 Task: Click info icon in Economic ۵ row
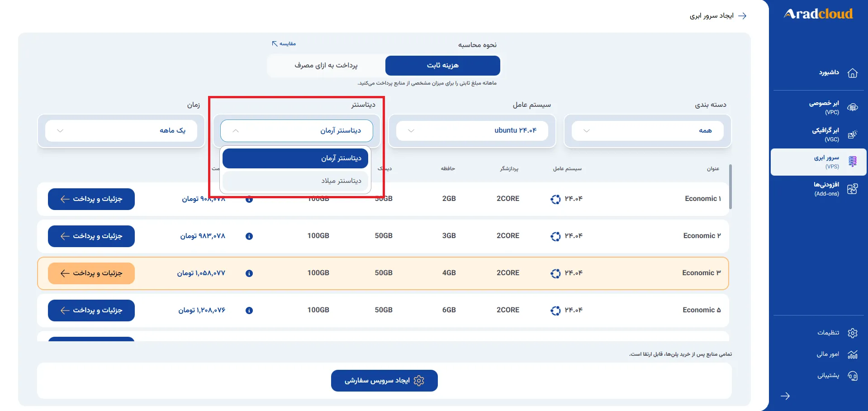249,311
